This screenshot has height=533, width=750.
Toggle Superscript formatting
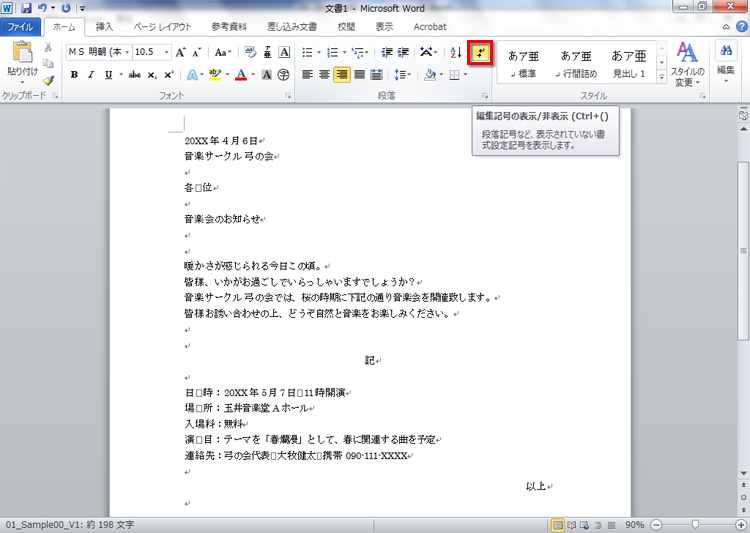[168, 75]
